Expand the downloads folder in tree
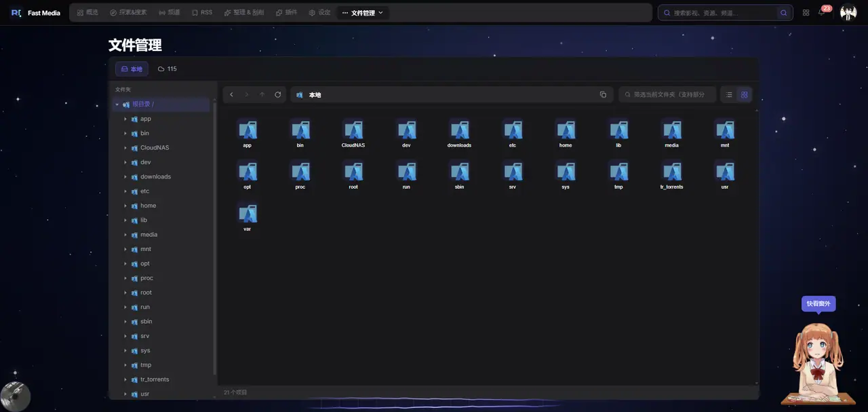The image size is (868, 412). pyautogui.click(x=125, y=176)
